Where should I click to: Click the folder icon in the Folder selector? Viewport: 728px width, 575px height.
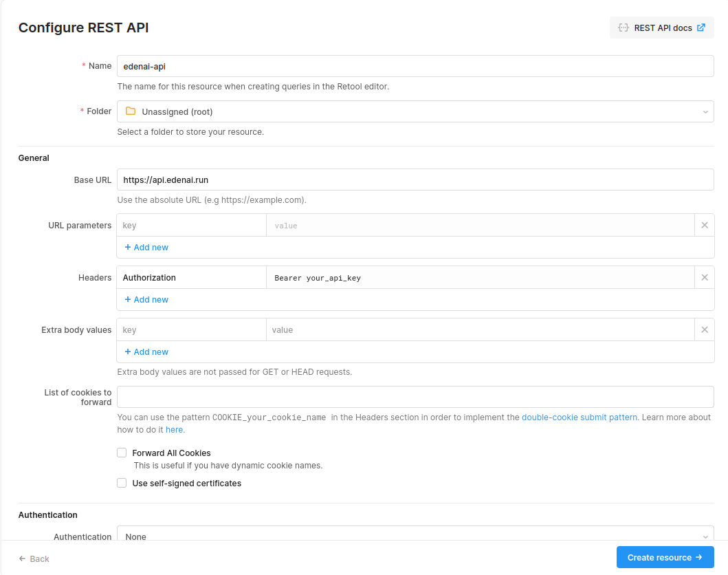click(131, 111)
